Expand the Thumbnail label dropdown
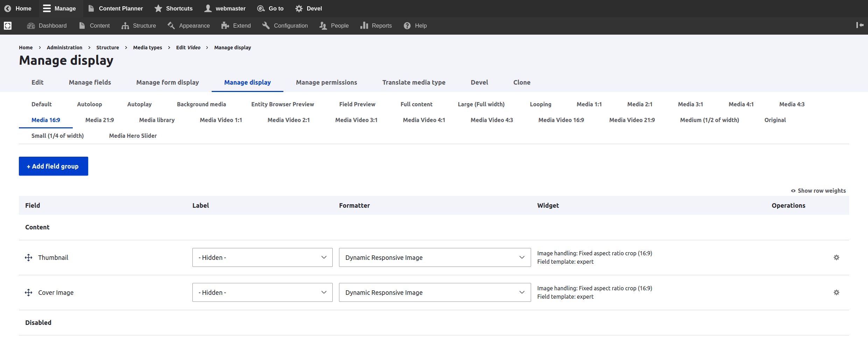The width and height of the screenshot is (868, 341). coord(262,257)
